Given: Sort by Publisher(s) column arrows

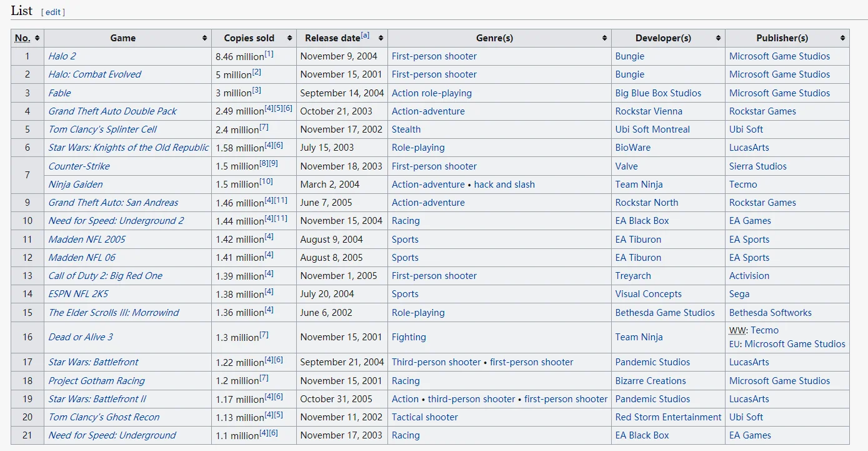Looking at the screenshot, I should (842, 38).
